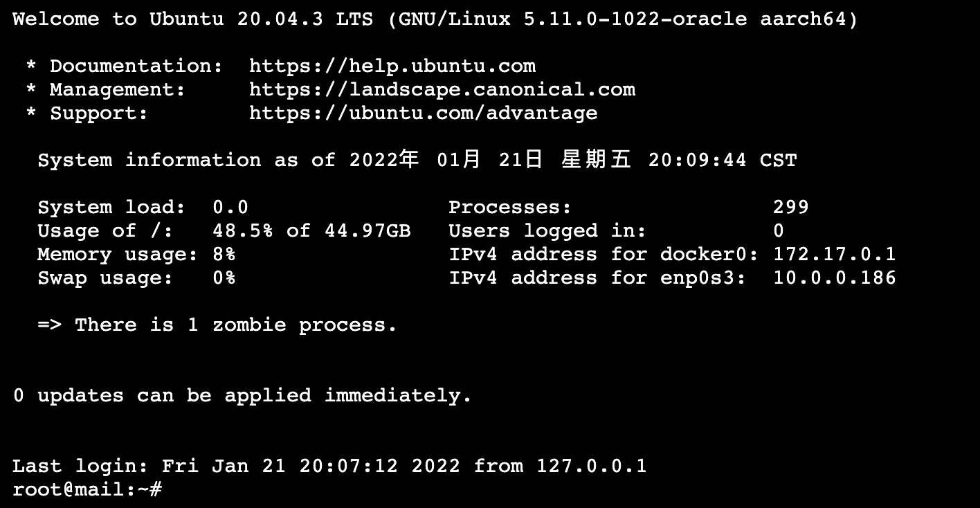Click the Last login time 20:07:12
The width and height of the screenshot is (980, 508).
coord(349,466)
